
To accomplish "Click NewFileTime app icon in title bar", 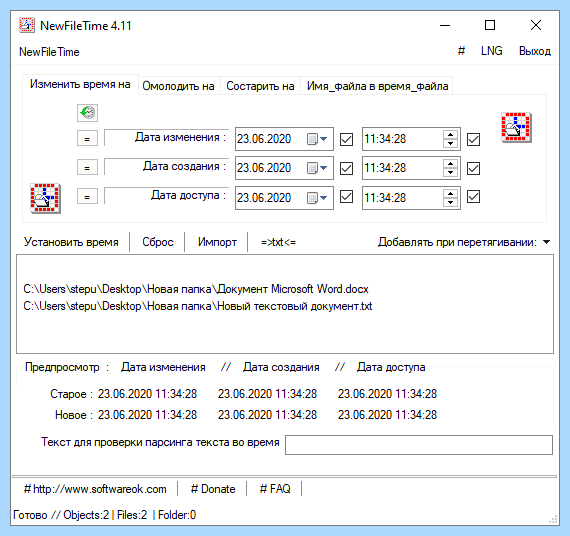I will pyautogui.click(x=27, y=25).
